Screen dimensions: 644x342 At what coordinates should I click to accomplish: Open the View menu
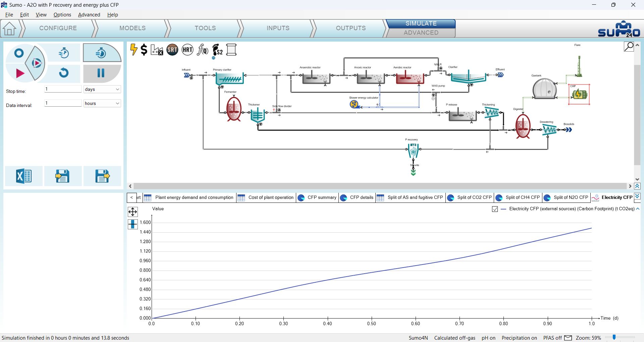(x=41, y=15)
